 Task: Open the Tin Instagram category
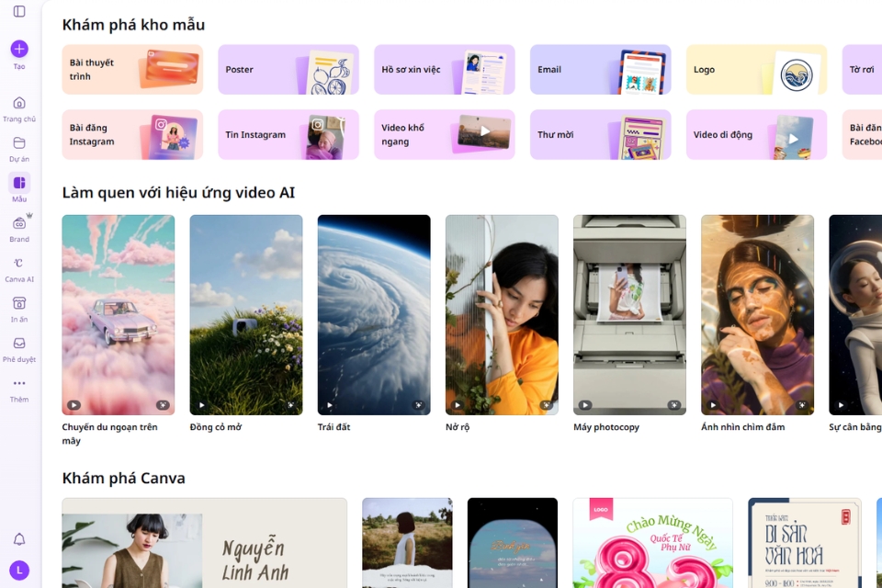(288, 134)
